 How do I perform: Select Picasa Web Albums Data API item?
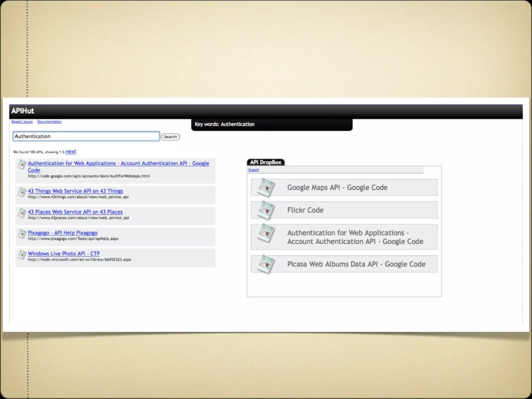pos(344,264)
